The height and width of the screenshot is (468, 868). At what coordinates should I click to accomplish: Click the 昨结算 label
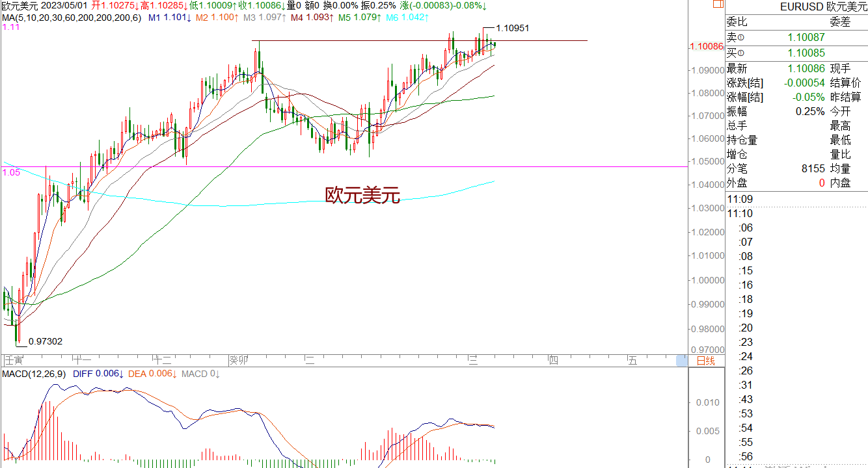click(845, 97)
